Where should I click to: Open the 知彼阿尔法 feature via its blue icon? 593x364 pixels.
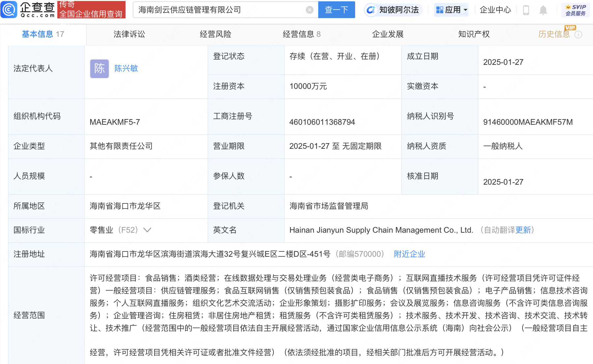pos(371,10)
